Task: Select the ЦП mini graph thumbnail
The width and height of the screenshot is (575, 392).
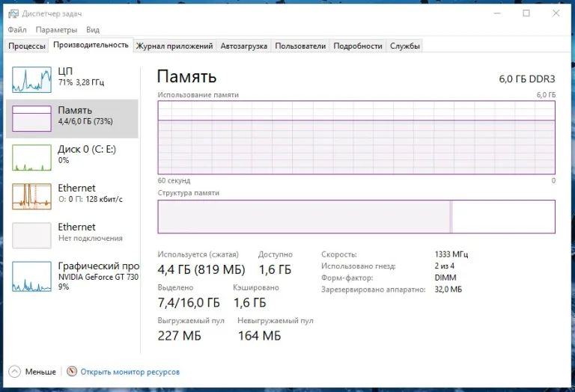Action: [31, 79]
